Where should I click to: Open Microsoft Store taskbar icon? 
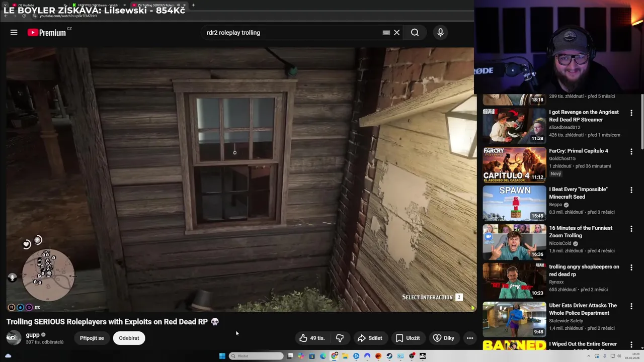point(312,356)
